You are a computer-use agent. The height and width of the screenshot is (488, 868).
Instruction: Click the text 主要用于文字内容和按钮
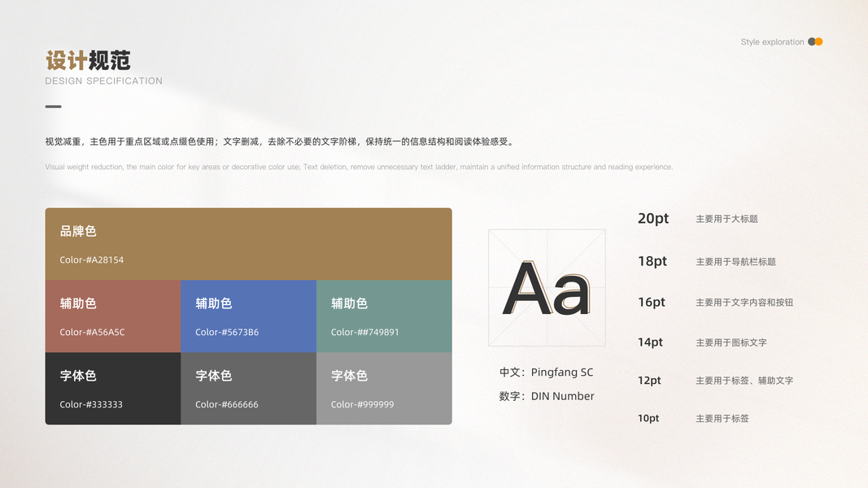click(x=744, y=303)
